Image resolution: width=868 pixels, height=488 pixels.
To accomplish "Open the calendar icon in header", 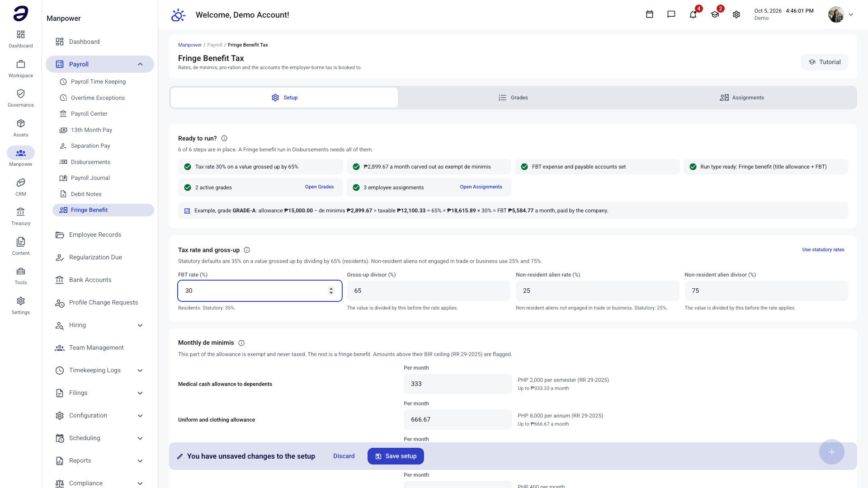I will coord(650,14).
